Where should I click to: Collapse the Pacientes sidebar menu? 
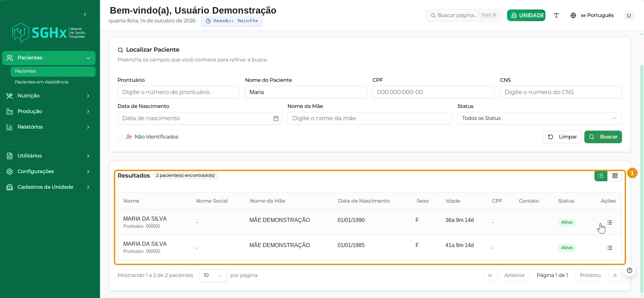pos(49,58)
